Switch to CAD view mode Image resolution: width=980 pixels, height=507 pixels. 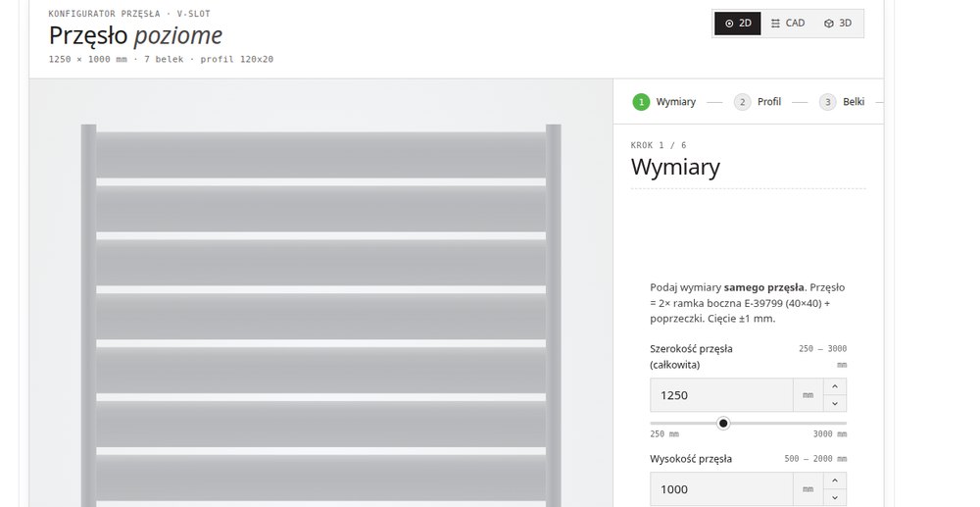pyautogui.click(x=788, y=24)
